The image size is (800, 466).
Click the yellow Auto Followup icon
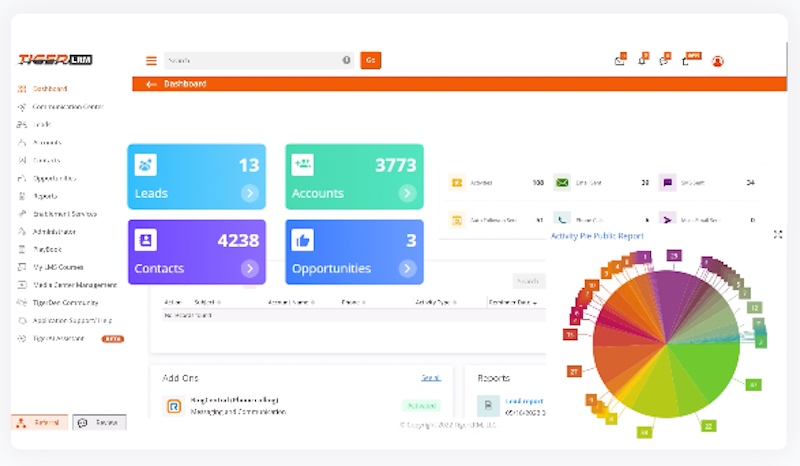pyautogui.click(x=457, y=220)
